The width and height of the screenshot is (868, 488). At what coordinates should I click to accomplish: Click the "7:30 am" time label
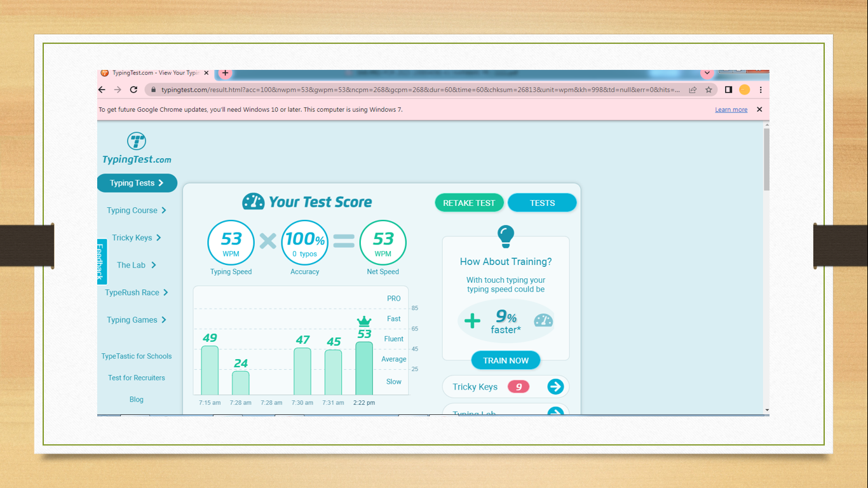[x=302, y=403]
